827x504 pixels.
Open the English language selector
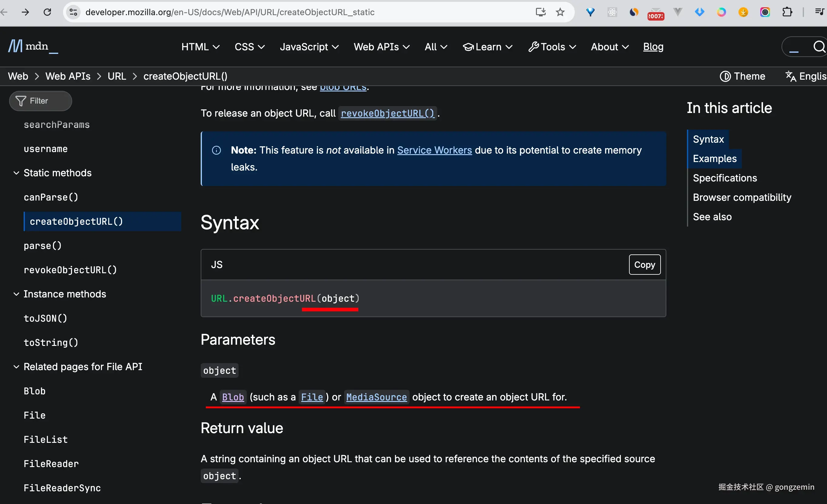(805, 76)
